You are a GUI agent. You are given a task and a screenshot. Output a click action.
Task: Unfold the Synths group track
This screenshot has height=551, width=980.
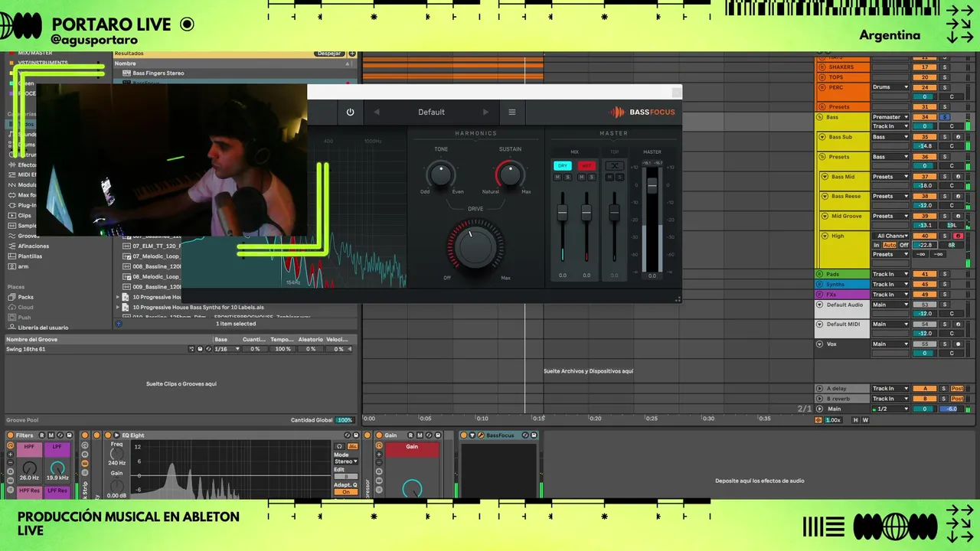(821, 284)
